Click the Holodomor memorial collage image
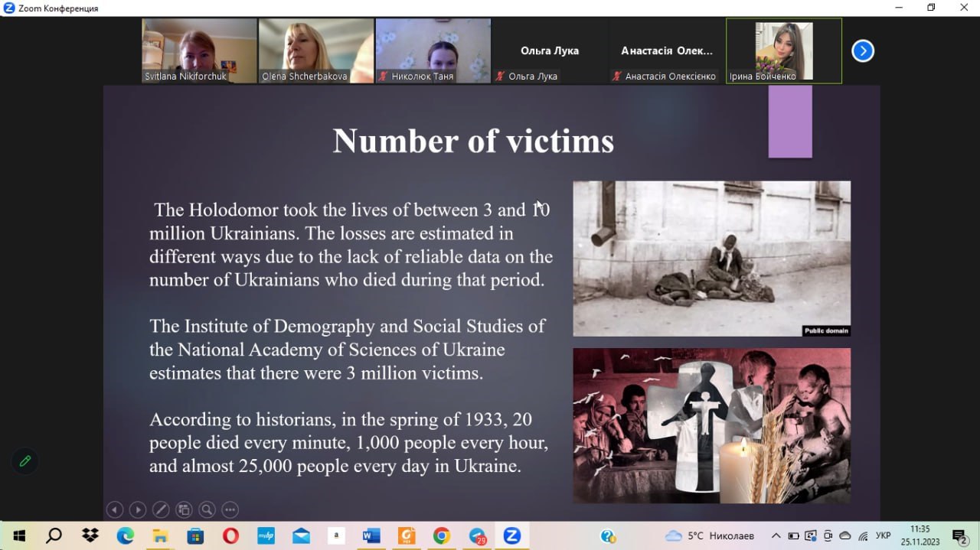This screenshot has width=980, height=550. (x=711, y=425)
